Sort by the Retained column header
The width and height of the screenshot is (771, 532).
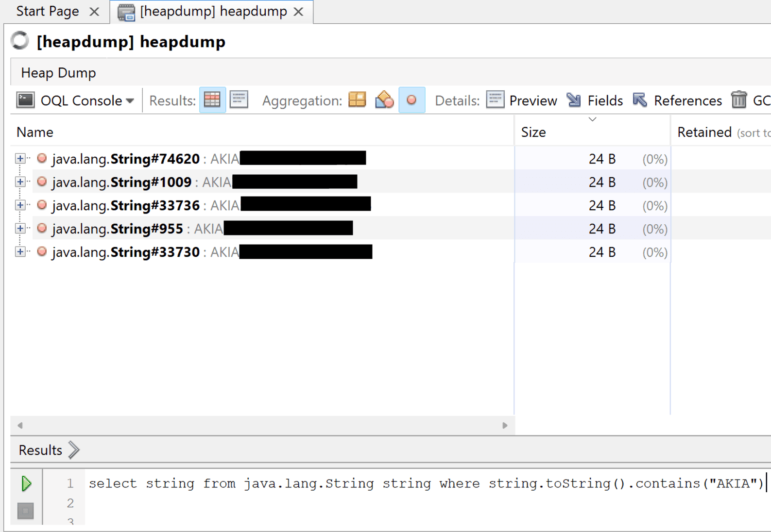721,132
